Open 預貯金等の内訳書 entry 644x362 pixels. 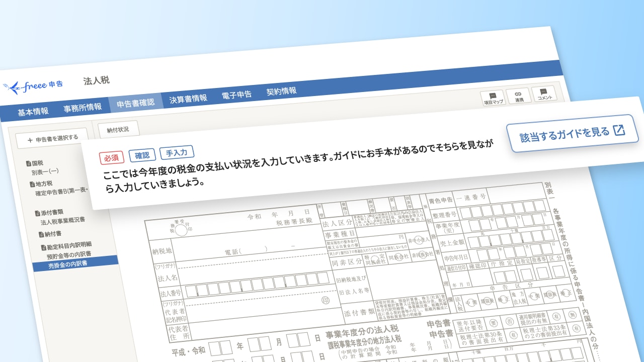tap(68, 254)
